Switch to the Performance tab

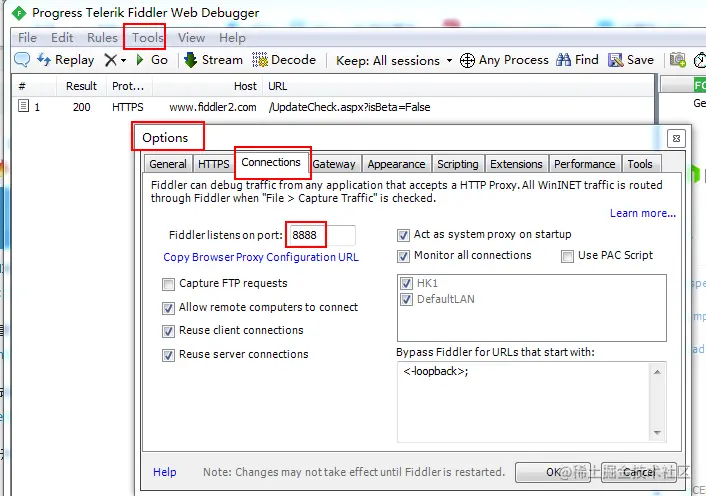point(585,164)
